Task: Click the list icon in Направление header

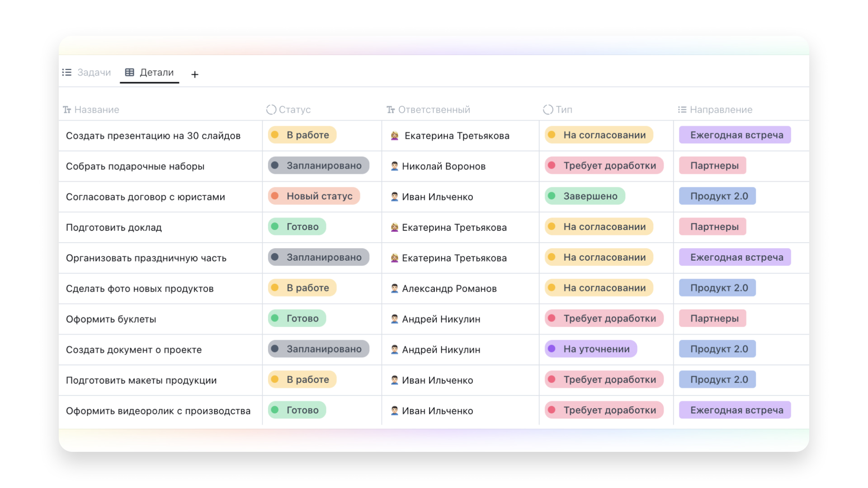Action: click(682, 109)
